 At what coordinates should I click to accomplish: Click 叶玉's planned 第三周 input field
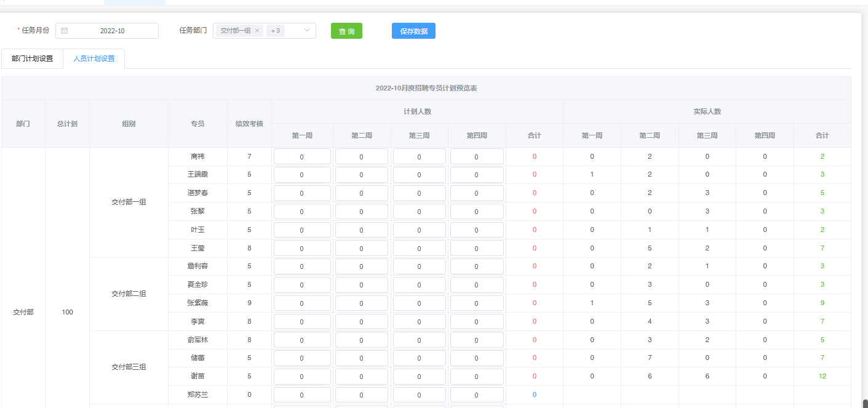pos(419,230)
